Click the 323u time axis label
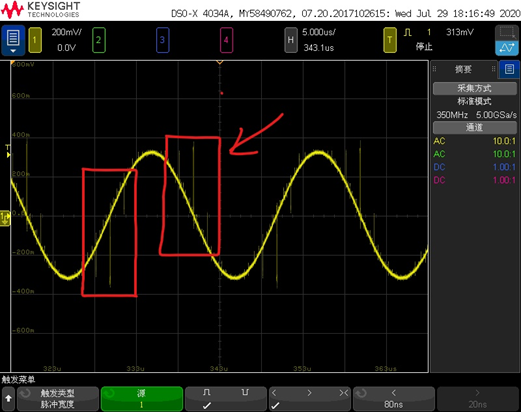The width and height of the screenshot is (521, 412). [x=52, y=368]
